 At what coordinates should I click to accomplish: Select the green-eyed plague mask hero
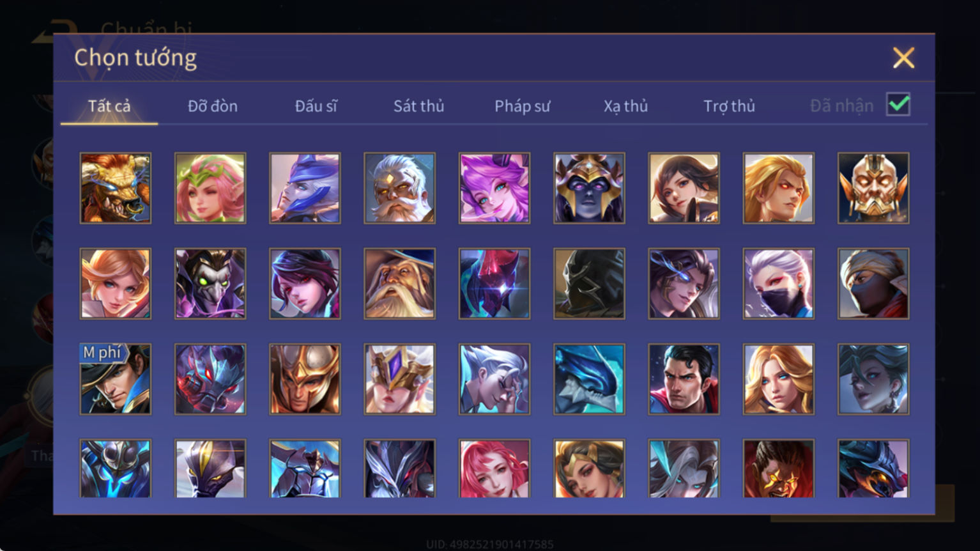210,284
